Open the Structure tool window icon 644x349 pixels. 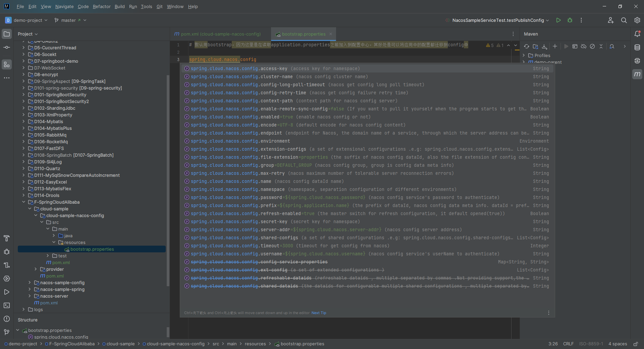[7, 64]
